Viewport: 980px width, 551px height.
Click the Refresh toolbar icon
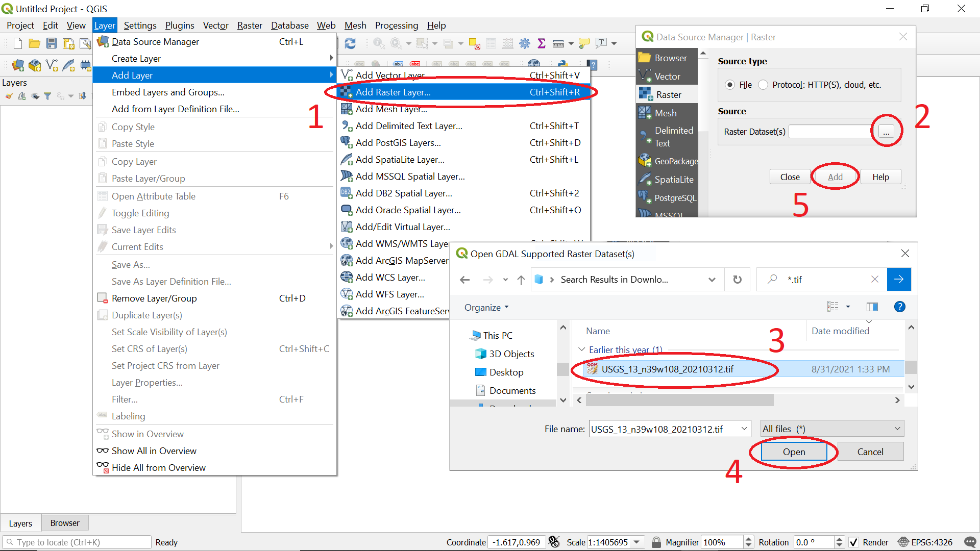pyautogui.click(x=350, y=43)
